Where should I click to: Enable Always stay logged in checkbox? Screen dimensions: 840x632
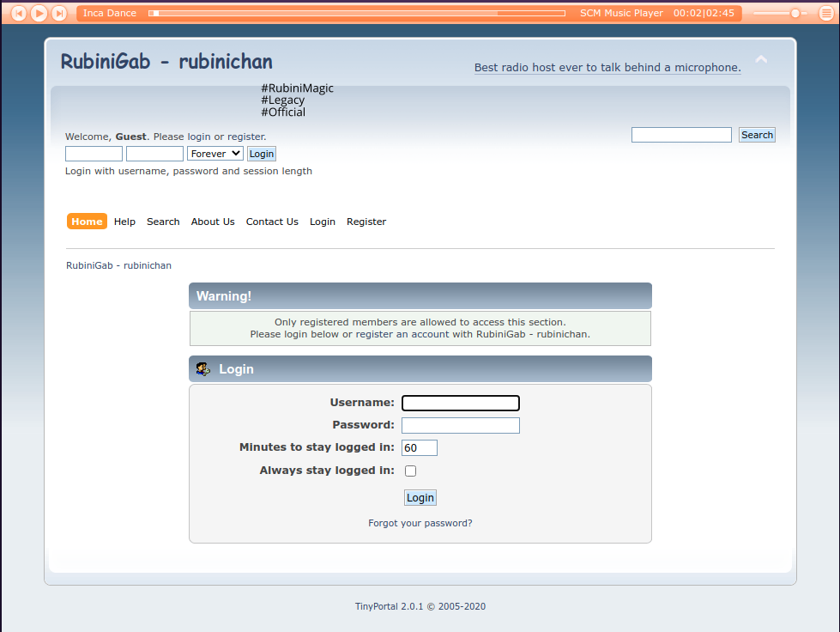(410, 471)
